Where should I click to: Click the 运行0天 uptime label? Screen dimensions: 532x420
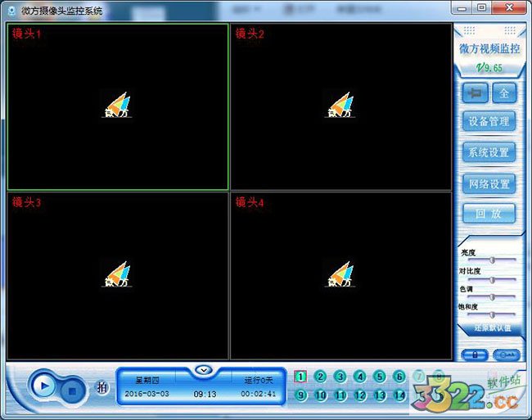pyautogui.click(x=259, y=381)
